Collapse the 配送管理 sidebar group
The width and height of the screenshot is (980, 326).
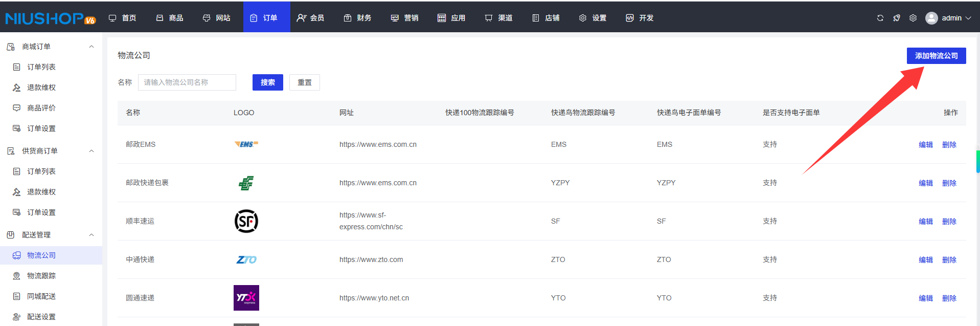click(92, 235)
